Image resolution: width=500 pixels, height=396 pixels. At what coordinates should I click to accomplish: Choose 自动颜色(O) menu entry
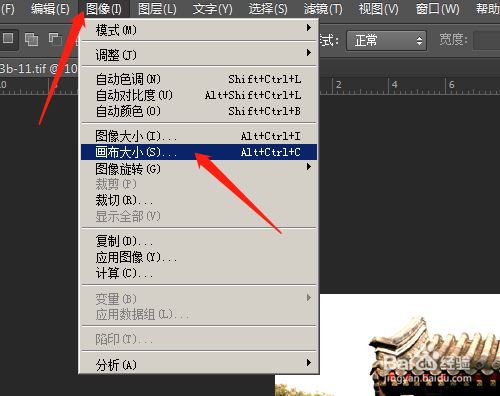click(x=199, y=111)
